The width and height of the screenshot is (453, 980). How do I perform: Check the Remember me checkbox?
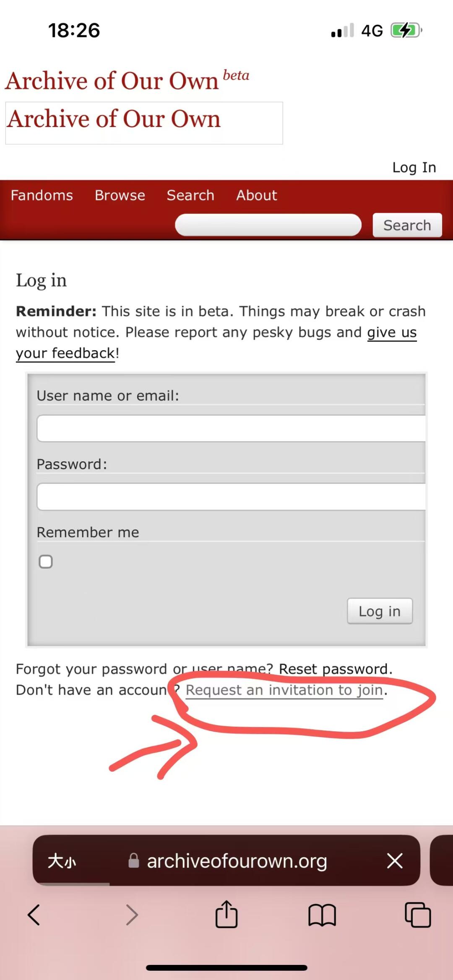point(46,561)
